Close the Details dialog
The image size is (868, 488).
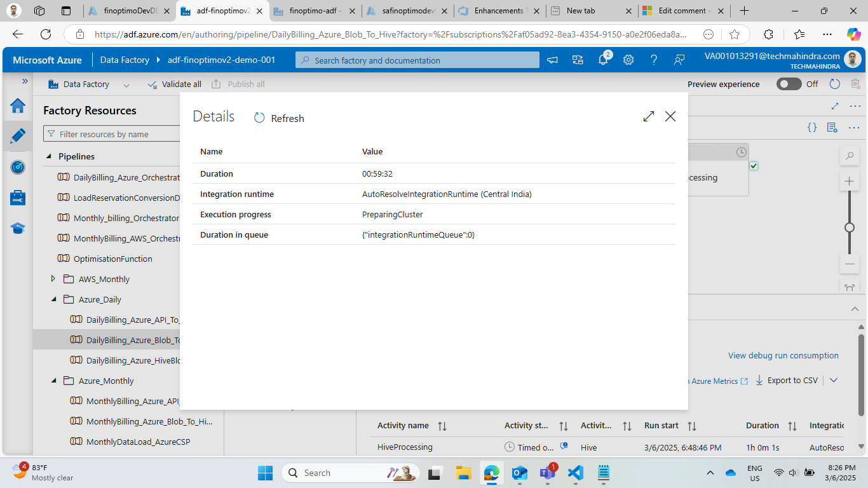(670, 116)
